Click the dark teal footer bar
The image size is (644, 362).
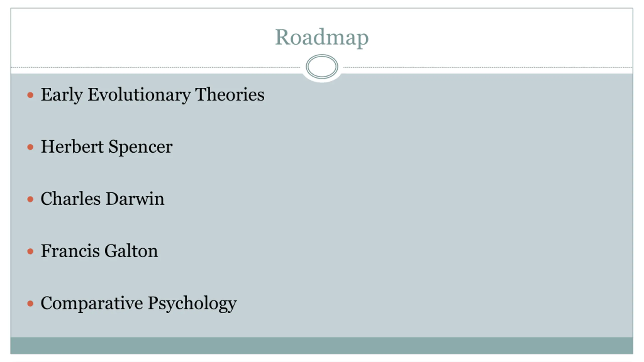[322, 346]
